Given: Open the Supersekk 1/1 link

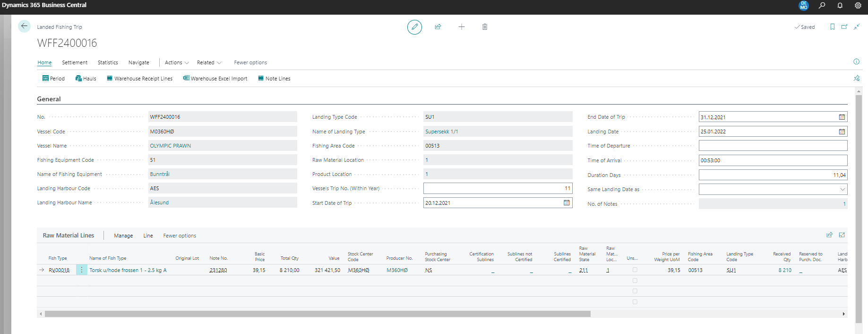Looking at the screenshot, I should [441, 132].
